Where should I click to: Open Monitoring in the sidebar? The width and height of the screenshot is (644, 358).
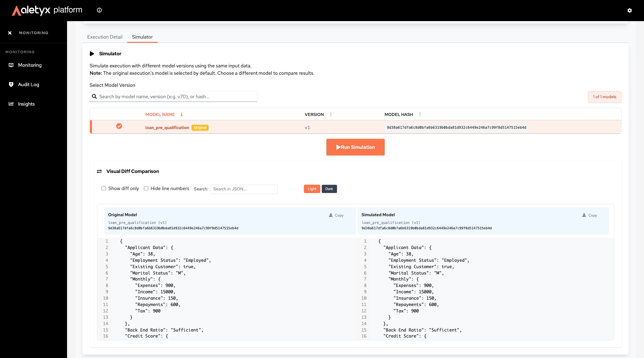[30, 65]
